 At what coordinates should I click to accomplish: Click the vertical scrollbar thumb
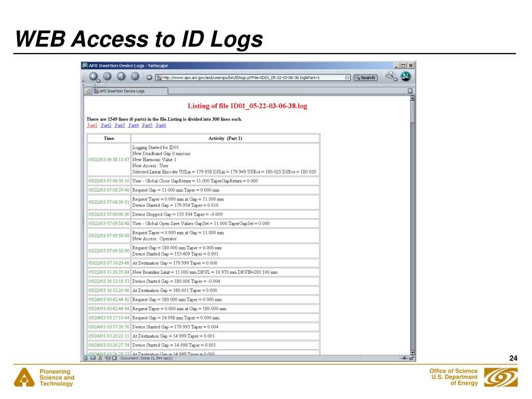413,112
